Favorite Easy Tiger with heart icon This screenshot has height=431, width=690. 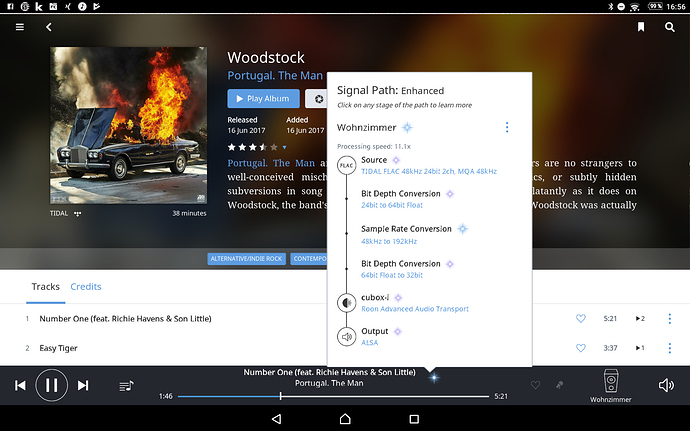(581, 348)
